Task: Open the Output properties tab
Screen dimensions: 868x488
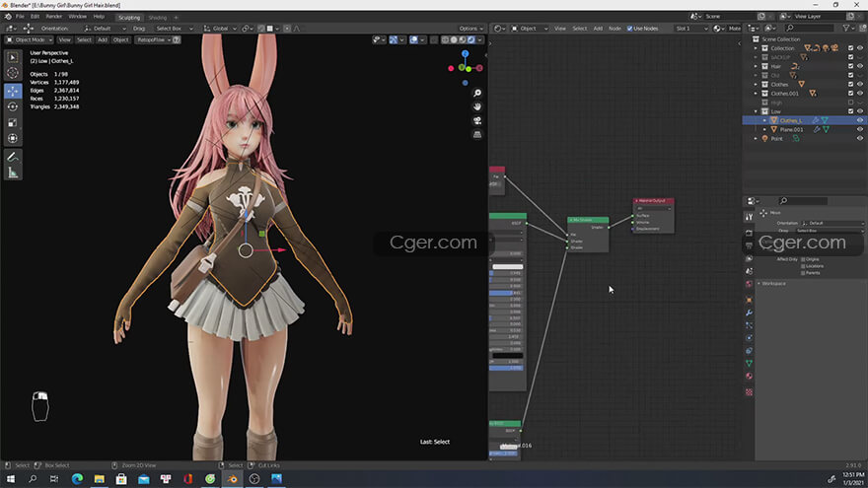Action: (x=749, y=245)
